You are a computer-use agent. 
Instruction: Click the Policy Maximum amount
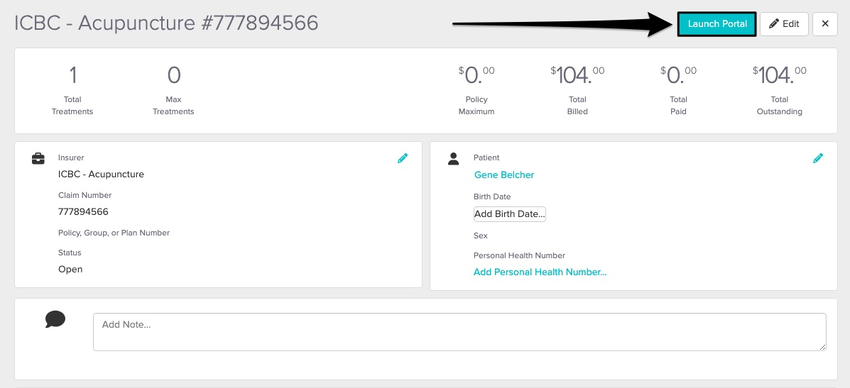pyautogui.click(x=476, y=75)
